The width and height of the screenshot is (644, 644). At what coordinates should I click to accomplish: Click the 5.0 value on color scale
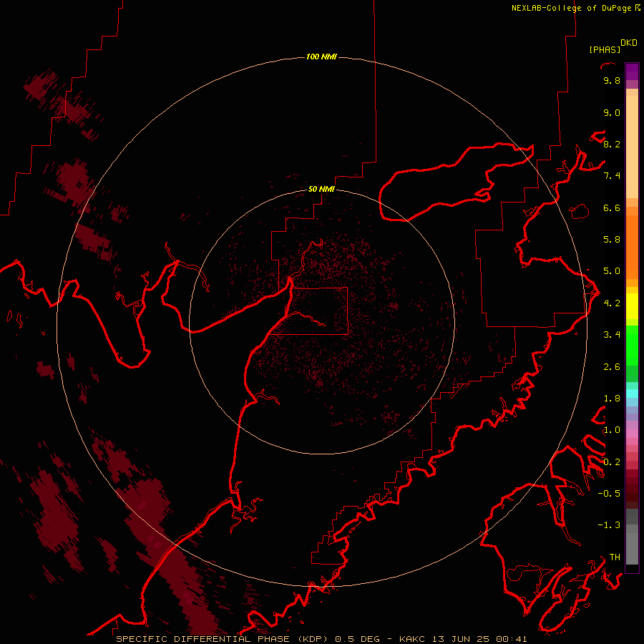point(612,271)
